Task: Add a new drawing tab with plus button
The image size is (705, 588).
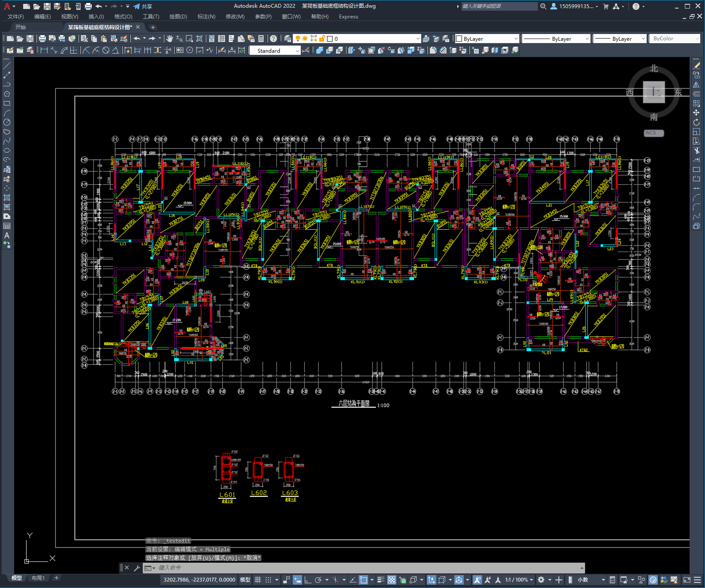Action: [153, 27]
